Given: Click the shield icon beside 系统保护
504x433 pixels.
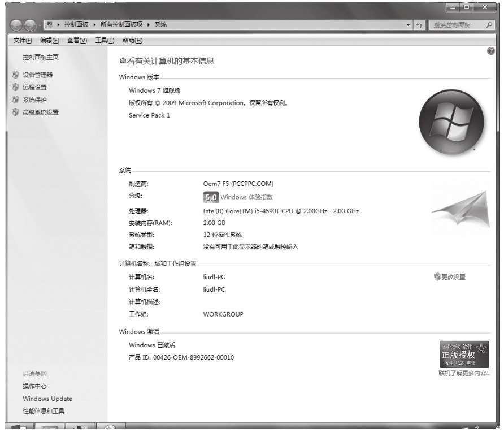Looking at the screenshot, I should click(15, 99).
